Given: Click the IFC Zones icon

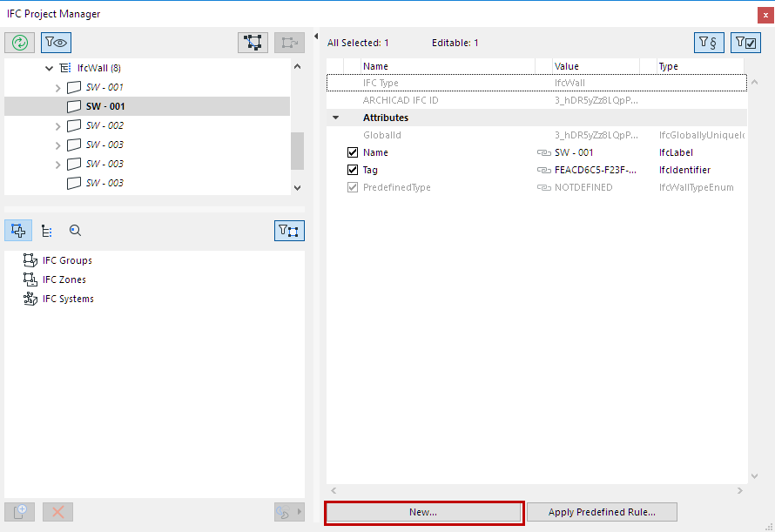Looking at the screenshot, I should [x=30, y=279].
